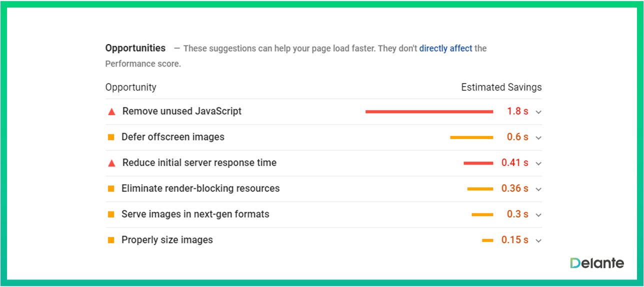The image size is (644, 287).
Task: Expand Properly size images chevron
Action: pos(538,240)
